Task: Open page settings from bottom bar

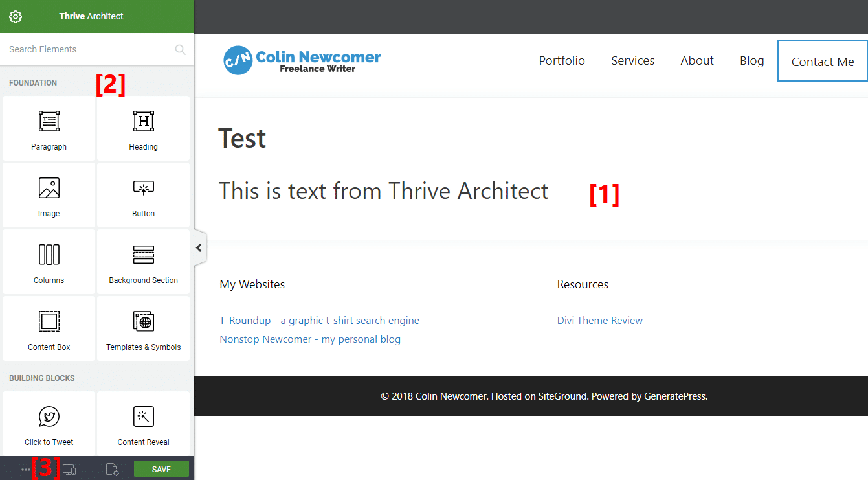Action: [112, 468]
